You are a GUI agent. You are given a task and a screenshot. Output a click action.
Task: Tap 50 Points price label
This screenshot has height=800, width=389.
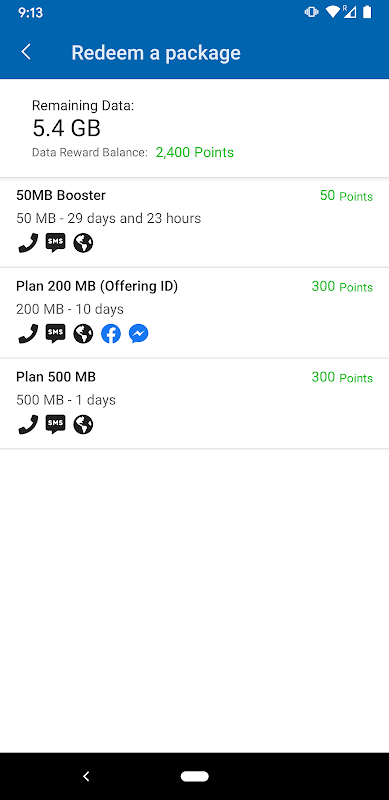coord(346,196)
